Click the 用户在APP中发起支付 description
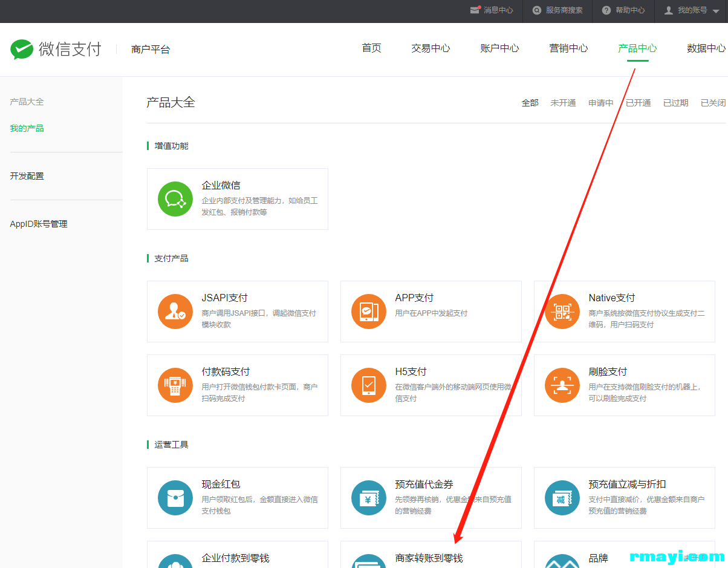The height and width of the screenshot is (568, 728). (431, 313)
